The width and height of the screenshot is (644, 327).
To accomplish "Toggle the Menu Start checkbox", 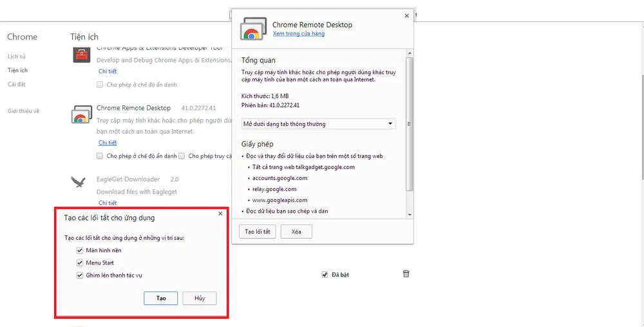I will tap(80, 263).
